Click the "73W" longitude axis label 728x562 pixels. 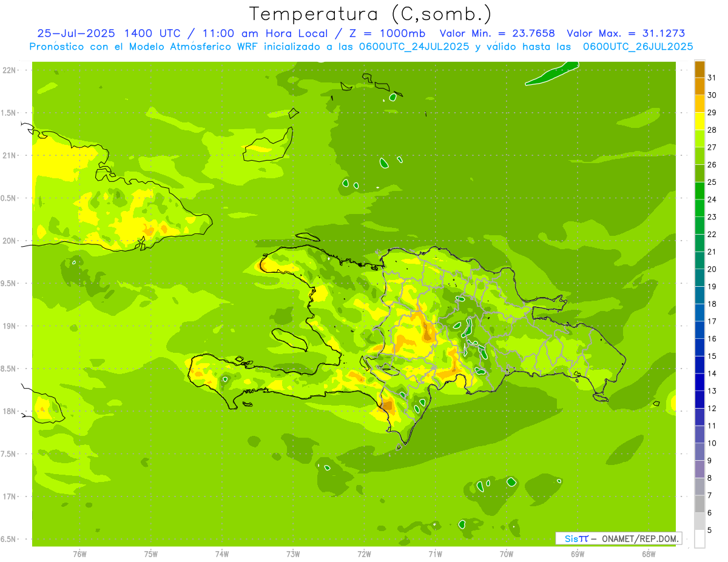(x=293, y=554)
